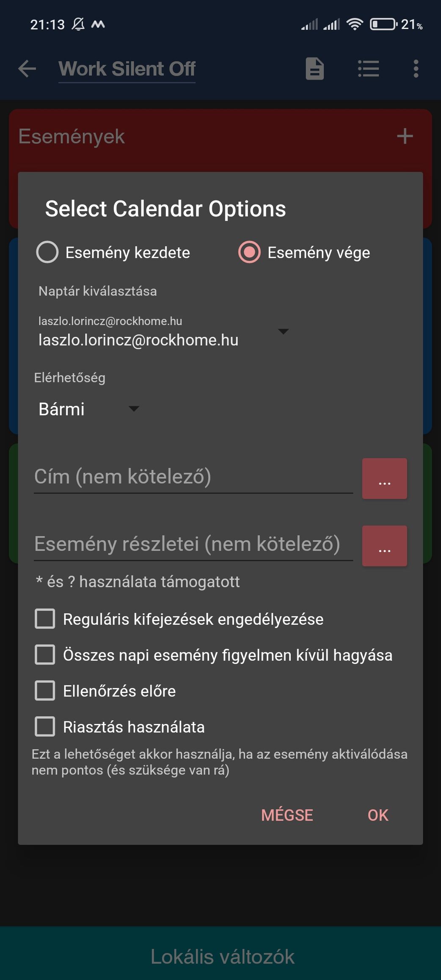Enable the Riasztás használata checkbox
441x980 pixels.
click(45, 727)
